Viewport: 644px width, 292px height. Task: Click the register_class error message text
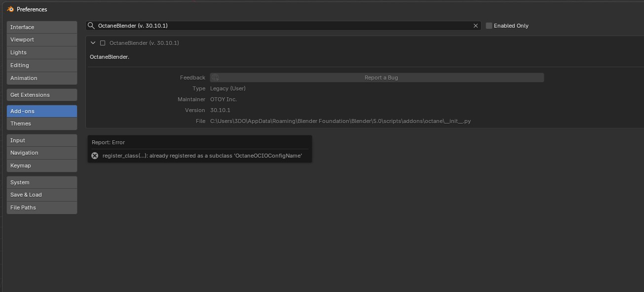202,156
